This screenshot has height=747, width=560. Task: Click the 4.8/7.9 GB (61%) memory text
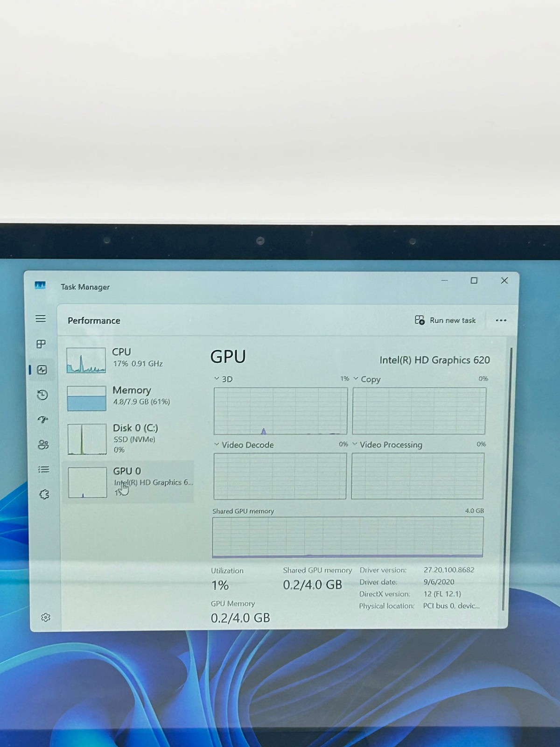click(x=141, y=402)
